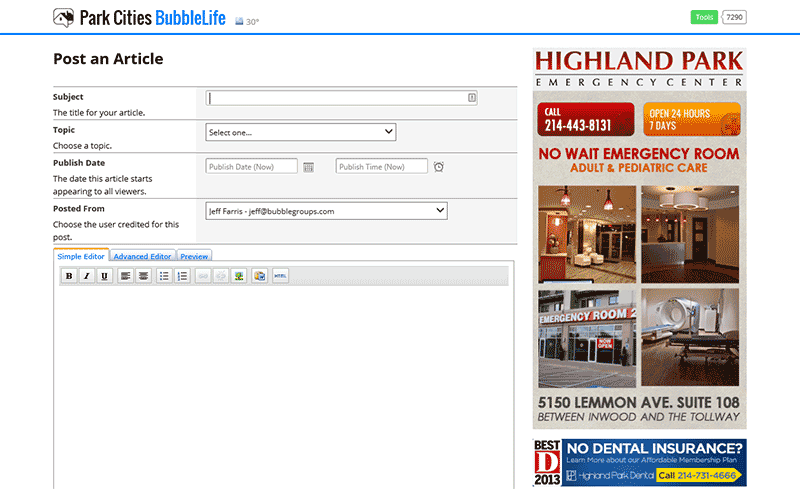Click the 'Post an Article' heading
This screenshot has width=800, height=489.
point(108,59)
